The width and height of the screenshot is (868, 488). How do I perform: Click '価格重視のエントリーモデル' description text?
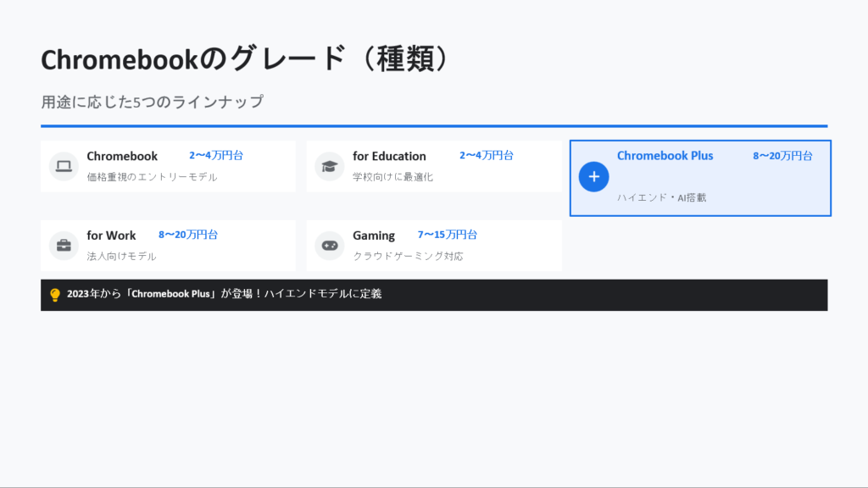point(152,177)
